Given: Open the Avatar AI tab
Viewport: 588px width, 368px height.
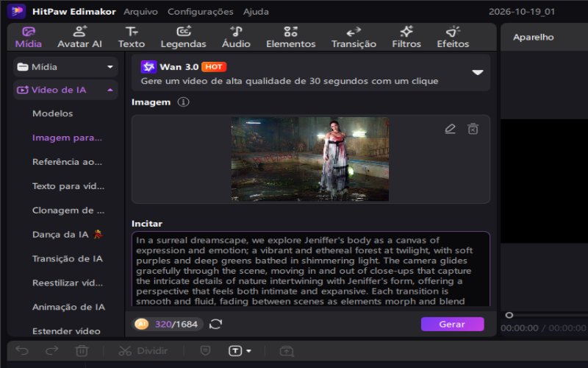Looking at the screenshot, I should [x=79, y=38].
